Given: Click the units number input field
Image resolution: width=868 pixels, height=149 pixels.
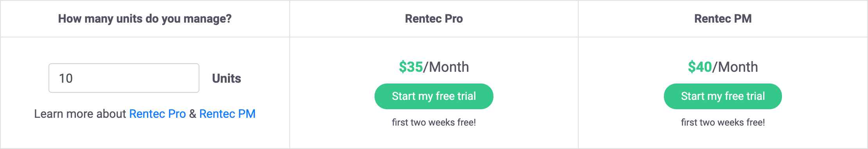Looking at the screenshot, I should pos(124,78).
